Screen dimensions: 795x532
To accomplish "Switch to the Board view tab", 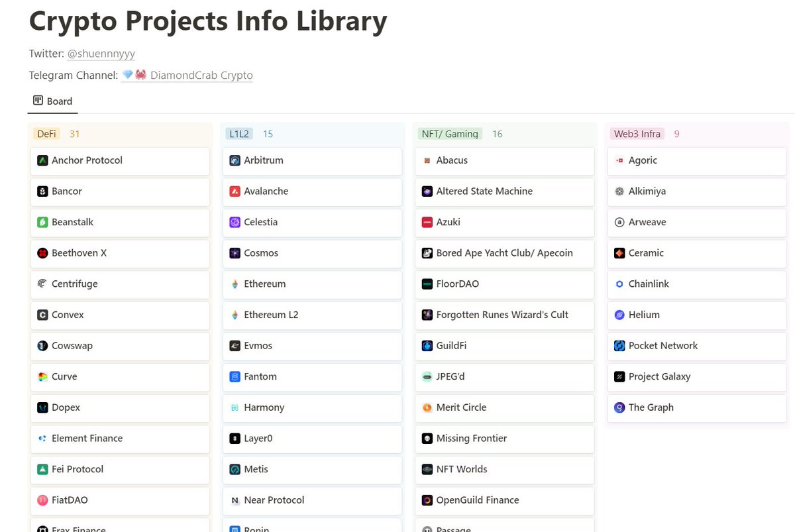I will (x=53, y=101).
